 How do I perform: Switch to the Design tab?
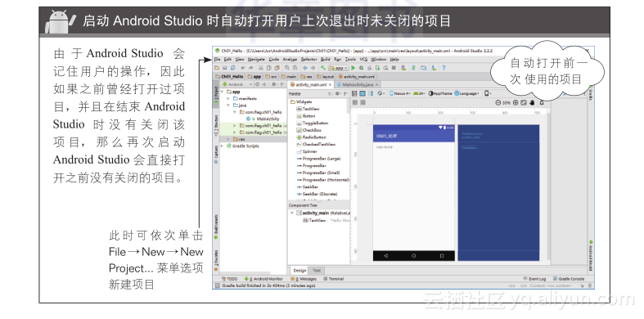click(x=299, y=270)
